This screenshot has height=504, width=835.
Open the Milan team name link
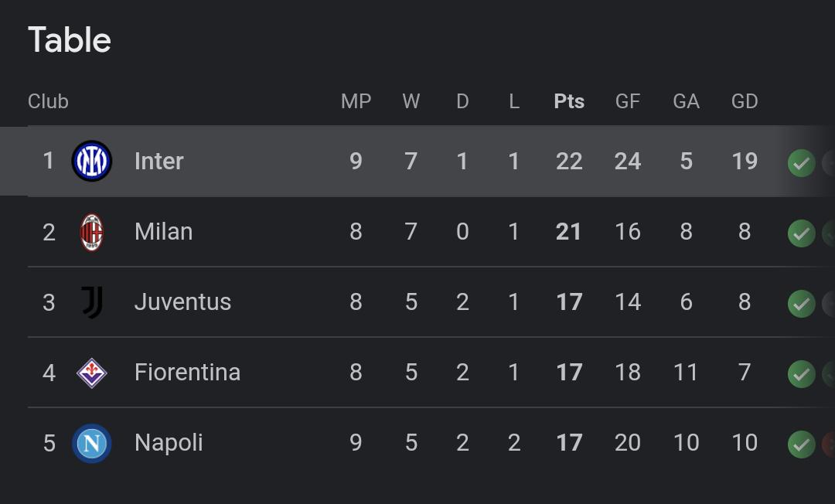click(163, 231)
